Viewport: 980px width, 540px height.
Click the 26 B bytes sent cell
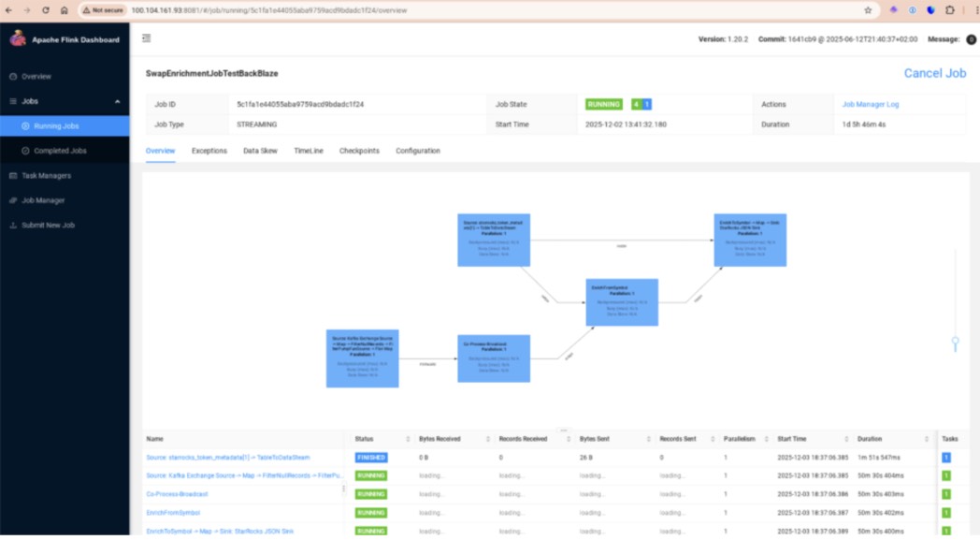[585, 458]
